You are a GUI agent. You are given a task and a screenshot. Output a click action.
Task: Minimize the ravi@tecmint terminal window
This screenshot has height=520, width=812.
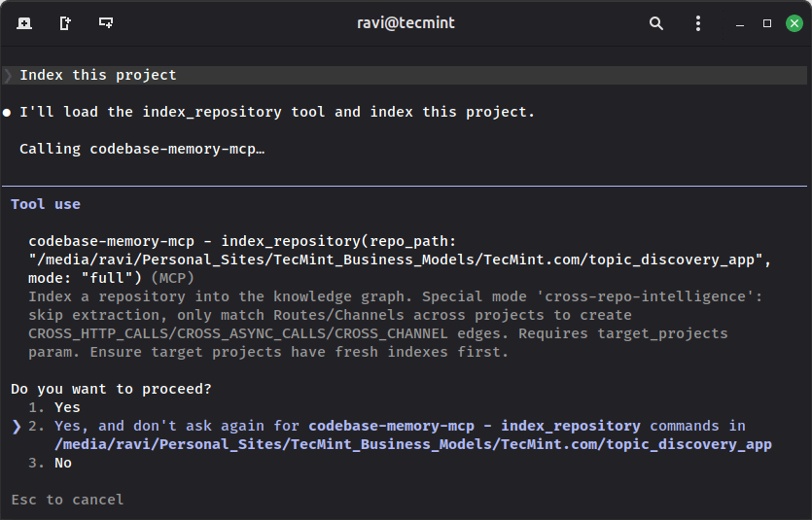coord(740,23)
